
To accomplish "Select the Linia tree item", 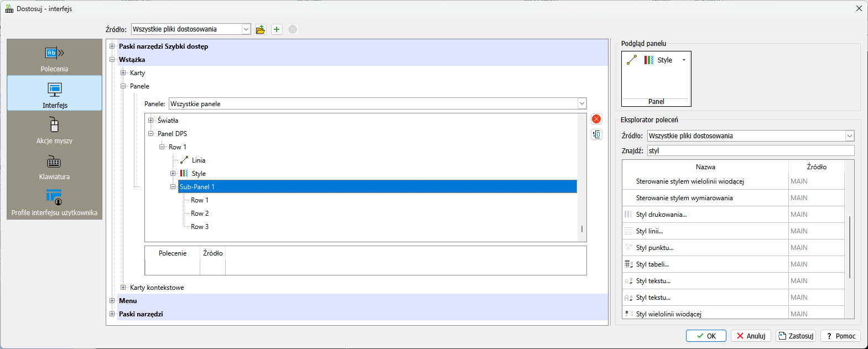I will (199, 160).
